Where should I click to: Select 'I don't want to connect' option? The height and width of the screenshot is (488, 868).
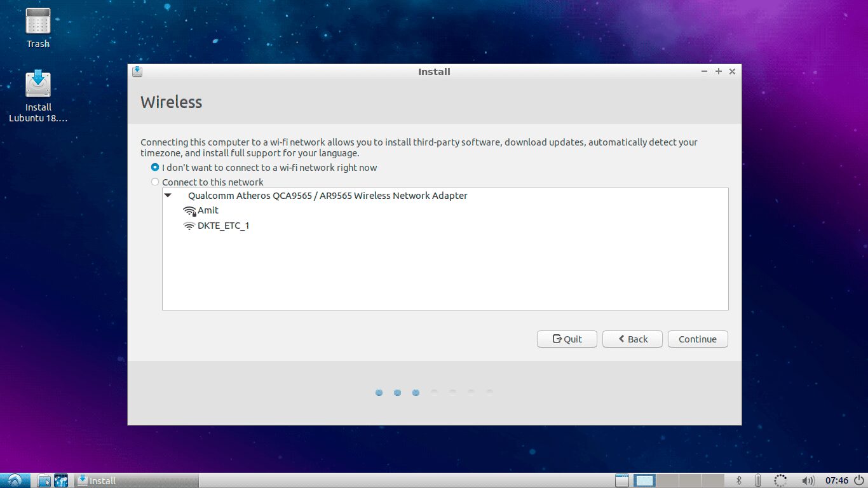[x=154, y=167]
